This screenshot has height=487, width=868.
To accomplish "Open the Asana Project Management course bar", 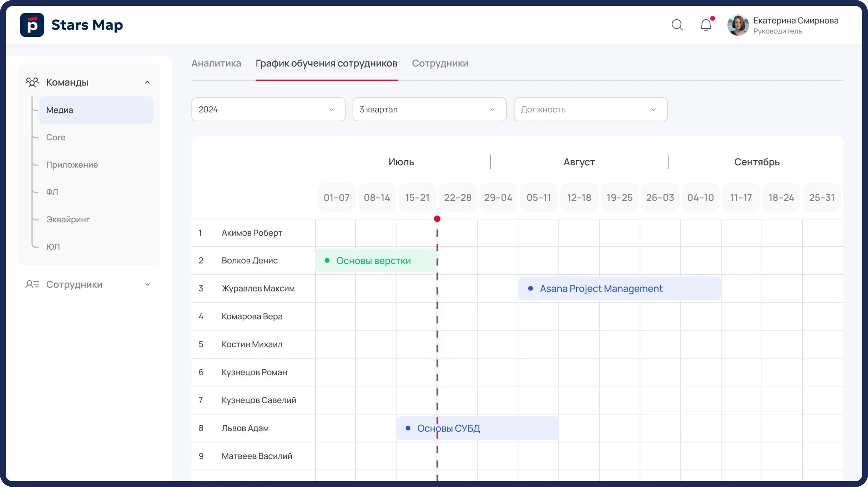I will point(620,289).
